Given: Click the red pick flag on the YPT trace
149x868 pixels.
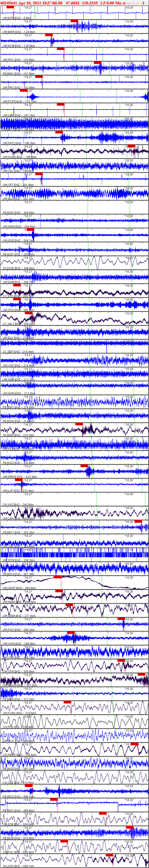Looking at the screenshot, I should [39, 174].
